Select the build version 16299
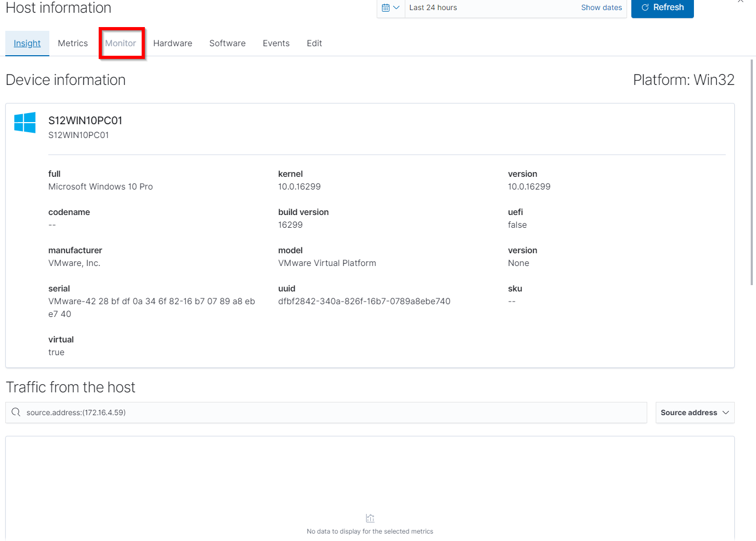 [290, 225]
